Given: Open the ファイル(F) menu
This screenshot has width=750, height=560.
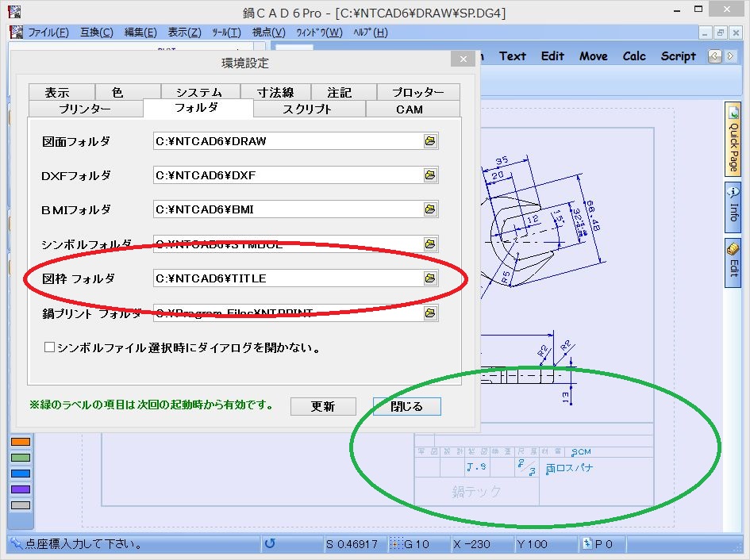Looking at the screenshot, I should point(48,33).
